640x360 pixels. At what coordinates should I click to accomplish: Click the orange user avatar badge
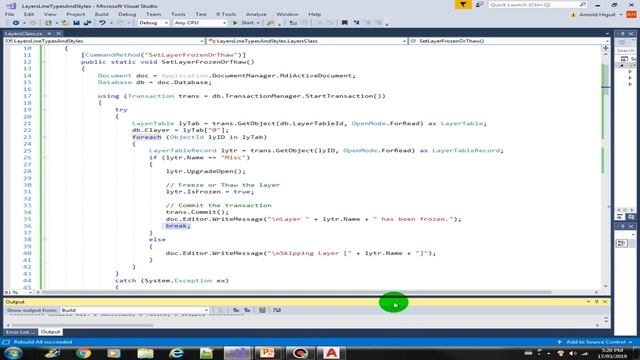[x=631, y=14]
